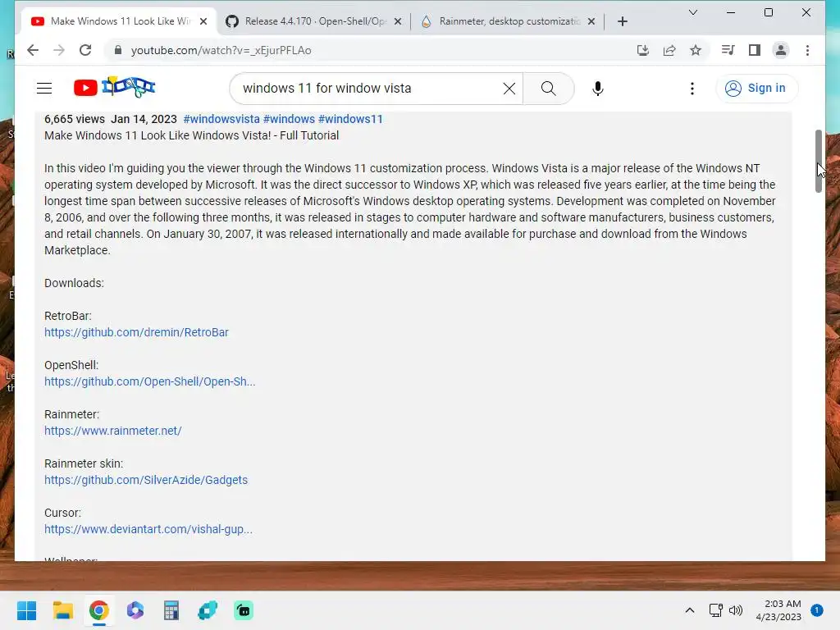Screen dimensions: 840x630
Task: Search tabs with the chevron dropdown
Action: [692, 12]
